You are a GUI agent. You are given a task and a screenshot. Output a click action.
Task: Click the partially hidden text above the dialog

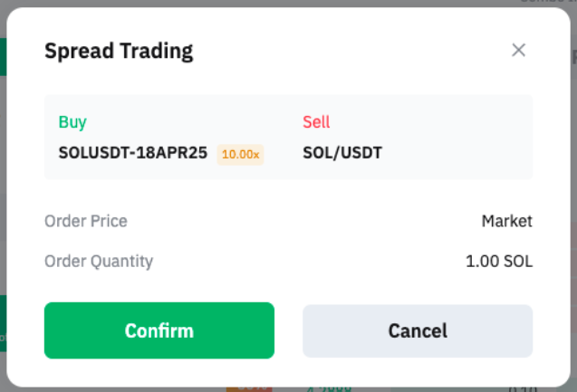(548, 3)
